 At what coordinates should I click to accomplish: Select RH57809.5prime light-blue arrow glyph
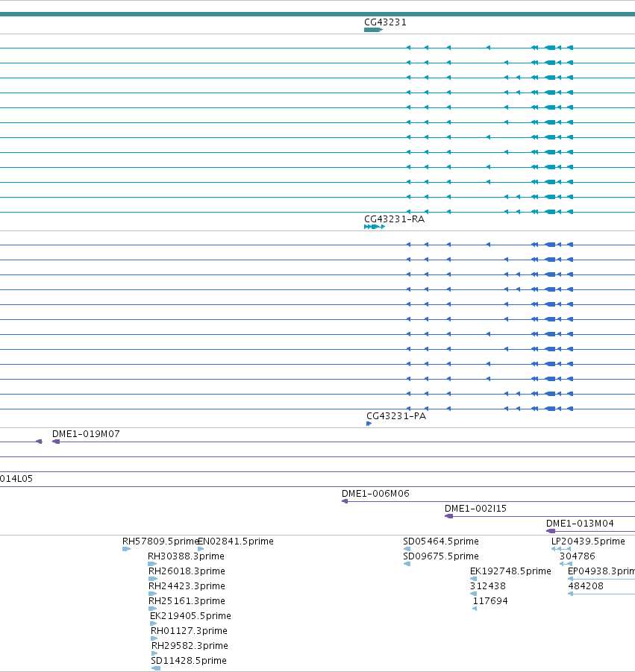pos(127,550)
